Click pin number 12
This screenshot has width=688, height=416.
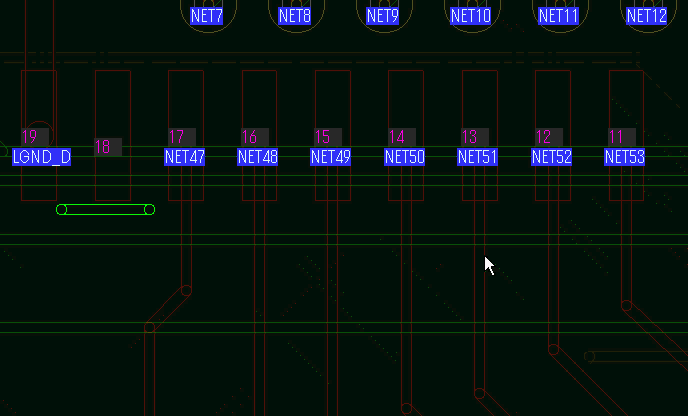(549, 137)
